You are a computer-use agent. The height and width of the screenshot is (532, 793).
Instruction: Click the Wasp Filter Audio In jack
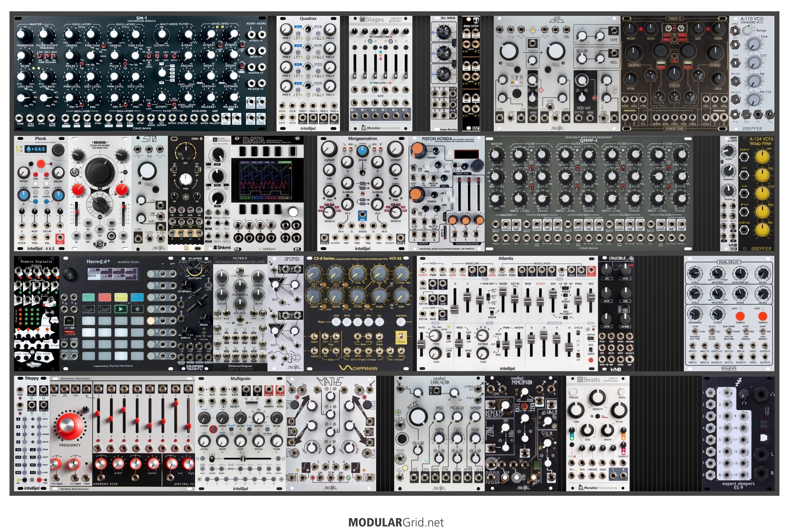744,157
